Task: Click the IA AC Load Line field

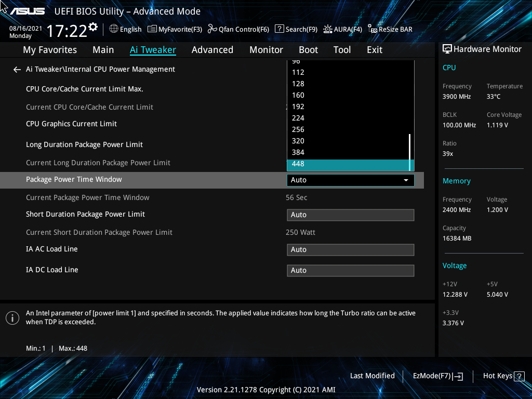Action: click(x=351, y=250)
